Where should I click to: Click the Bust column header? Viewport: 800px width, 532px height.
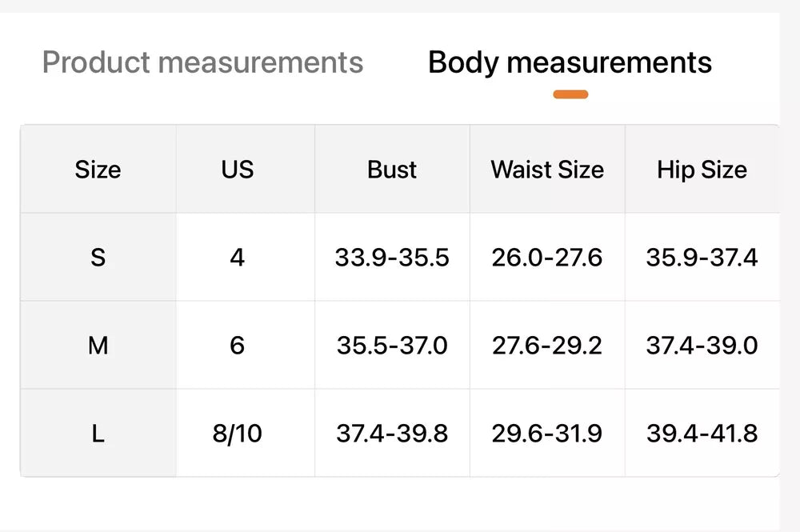392,170
